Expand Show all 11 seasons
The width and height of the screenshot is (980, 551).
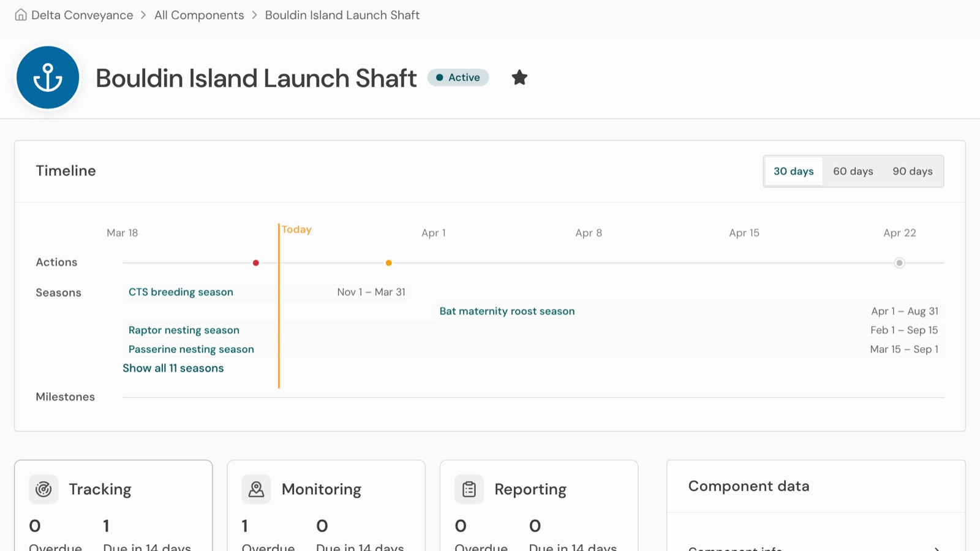pyautogui.click(x=173, y=368)
